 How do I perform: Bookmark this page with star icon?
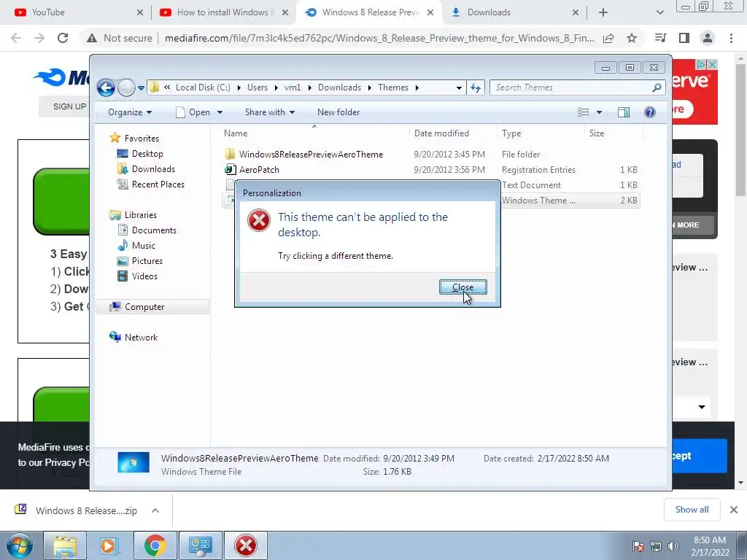(632, 38)
